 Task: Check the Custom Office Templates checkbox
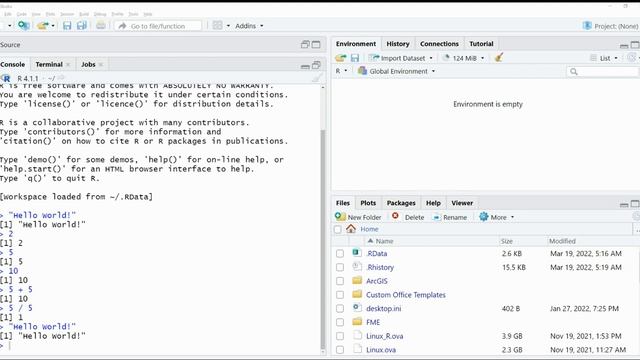[x=340, y=295]
